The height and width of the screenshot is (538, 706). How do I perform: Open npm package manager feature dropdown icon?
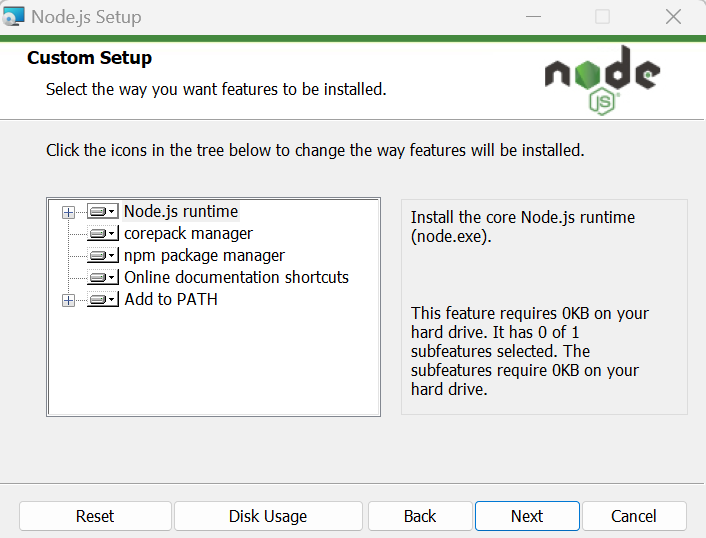[103, 255]
